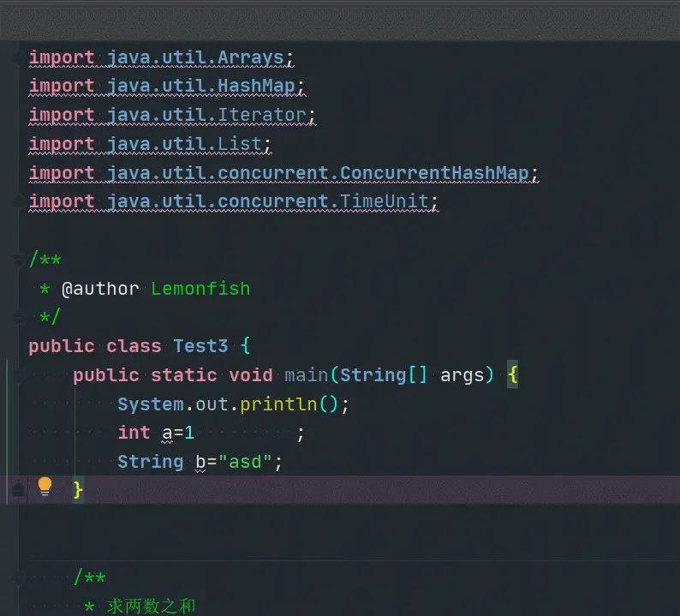The height and width of the screenshot is (616, 680).
Task: Click the yellow closing brace of main
Action: [x=78, y=490]
